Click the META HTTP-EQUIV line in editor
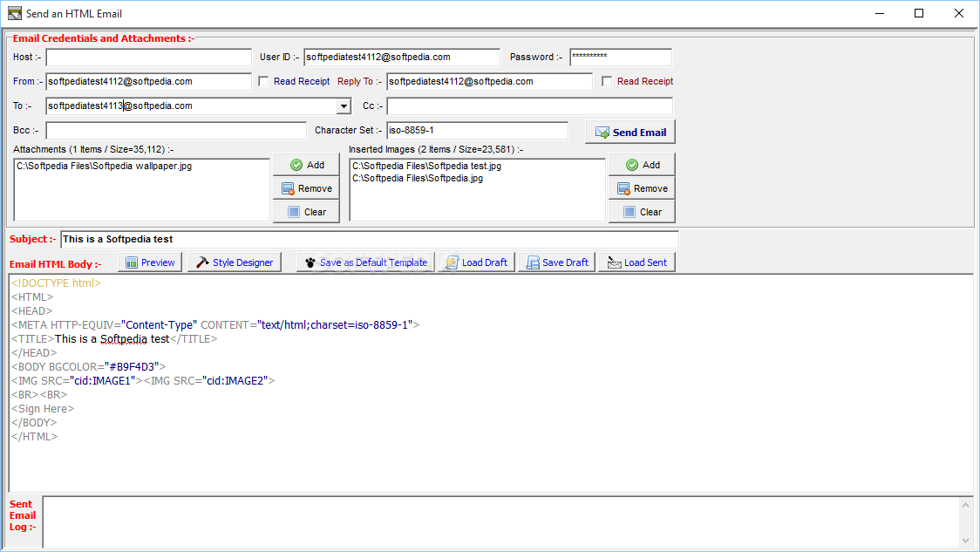This screenshot has height=552, width=980. click(215, 325)
